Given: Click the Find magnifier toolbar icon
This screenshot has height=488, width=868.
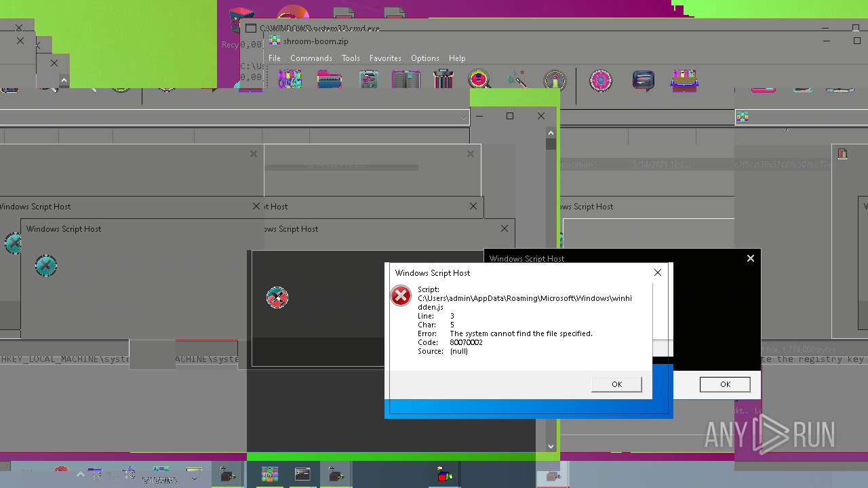Looking at the screenshot, I should tap(479, 79).
